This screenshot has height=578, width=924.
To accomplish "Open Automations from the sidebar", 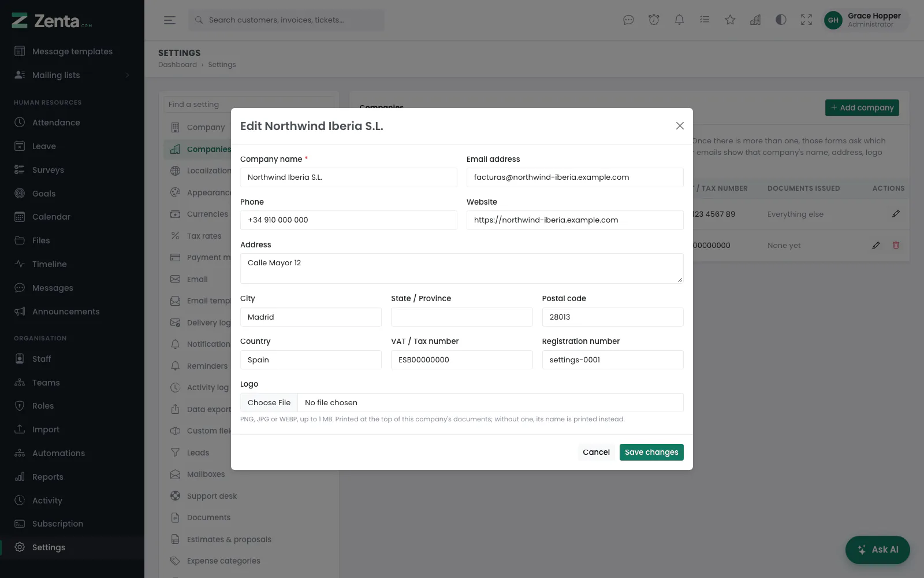I will (x=72, y=453).
